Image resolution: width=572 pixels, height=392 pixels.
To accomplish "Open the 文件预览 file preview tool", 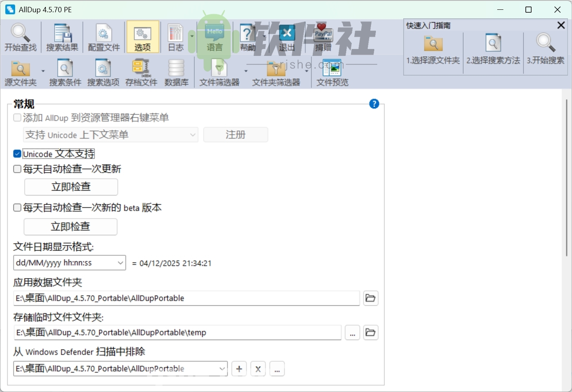I will point(332,72).
